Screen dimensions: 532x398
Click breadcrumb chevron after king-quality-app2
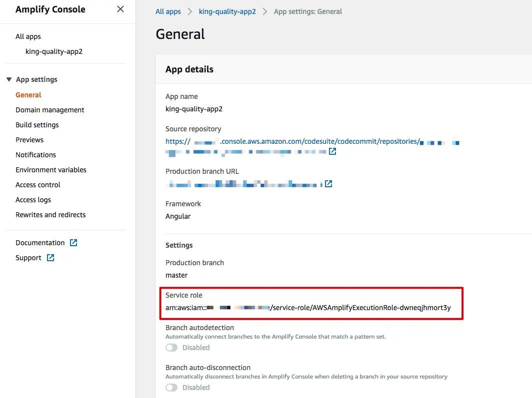pyautogui.click(x=265, y=11)
